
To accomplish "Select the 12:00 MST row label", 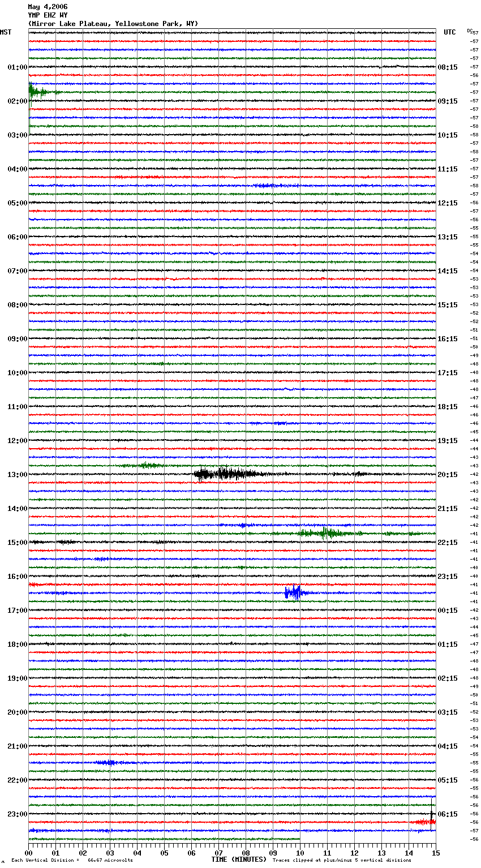I will click(18, 441).
